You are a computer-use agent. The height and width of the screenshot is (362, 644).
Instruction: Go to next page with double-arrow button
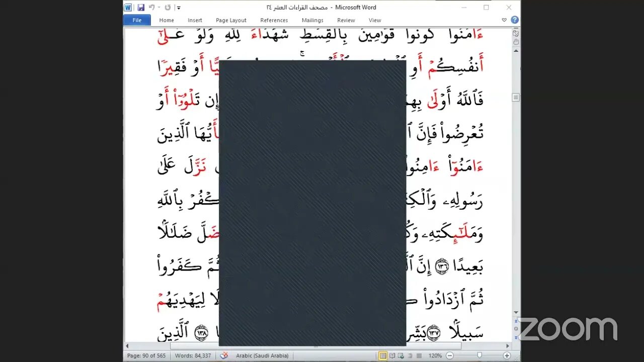(x=516, y=337)
